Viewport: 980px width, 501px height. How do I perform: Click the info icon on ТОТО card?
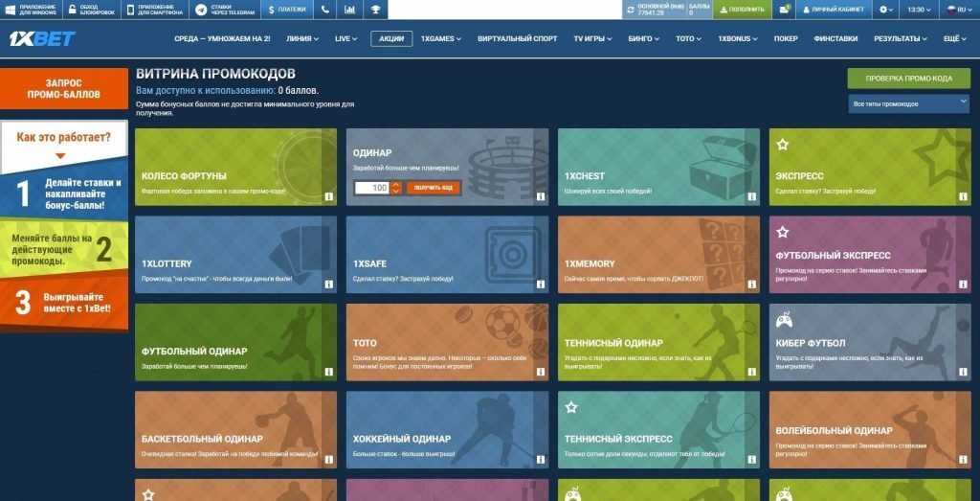(540, 372)
